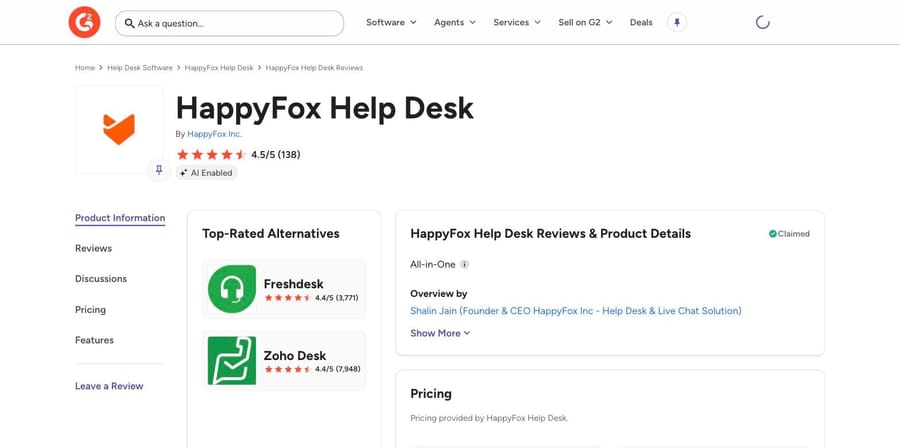Click the Home breadcrumb
900x448 pixels.
pyautogui.click(x=85, y=68)
